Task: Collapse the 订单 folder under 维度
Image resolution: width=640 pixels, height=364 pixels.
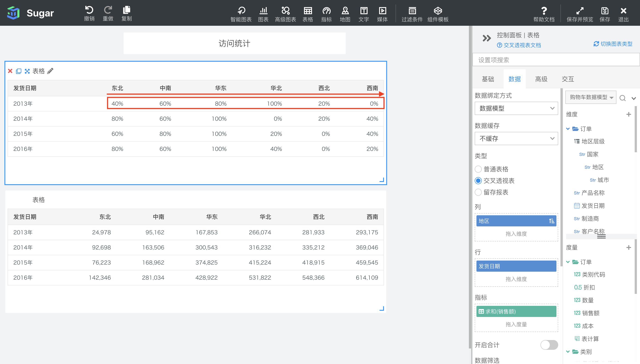Action: [568, 129]
